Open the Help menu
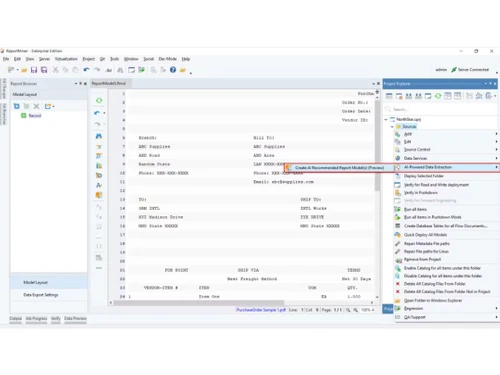Viewport: 500px width, 375px height. click(186, 59)
